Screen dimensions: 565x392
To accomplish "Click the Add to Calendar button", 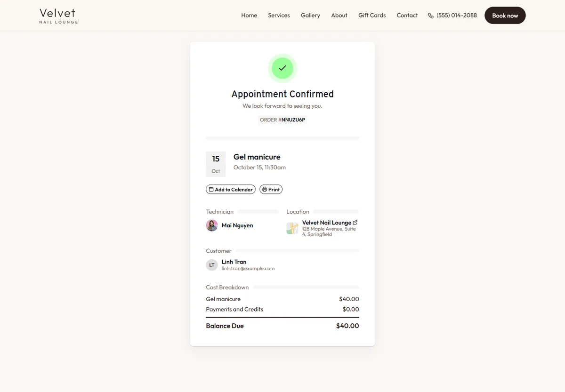I will click(231, 189).
